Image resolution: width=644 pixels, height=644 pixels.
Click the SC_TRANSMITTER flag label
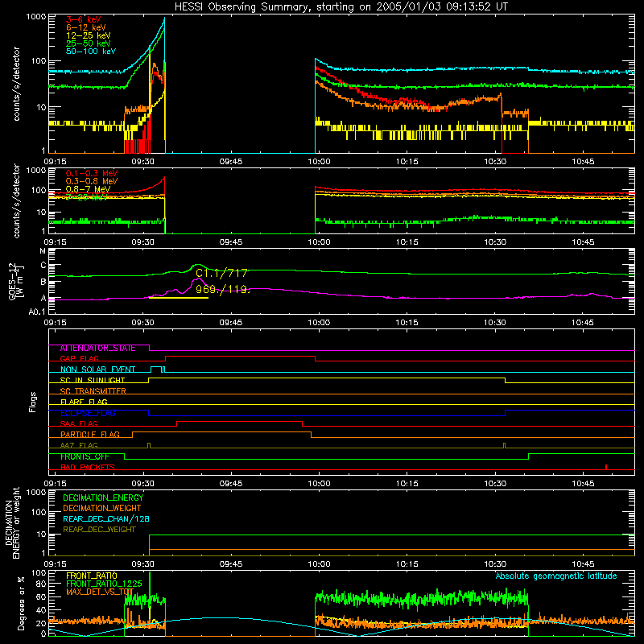click(x=93, y=391)
